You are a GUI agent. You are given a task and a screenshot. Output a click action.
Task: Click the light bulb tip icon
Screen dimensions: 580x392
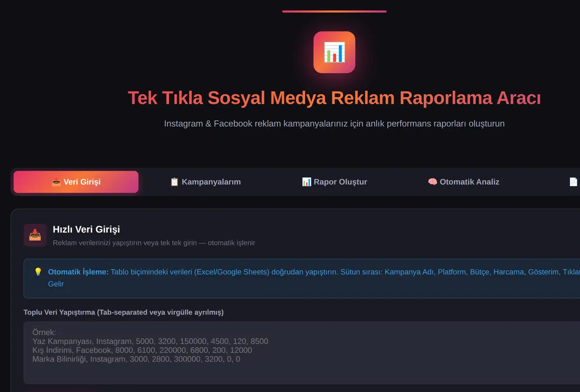pos(38,272)
